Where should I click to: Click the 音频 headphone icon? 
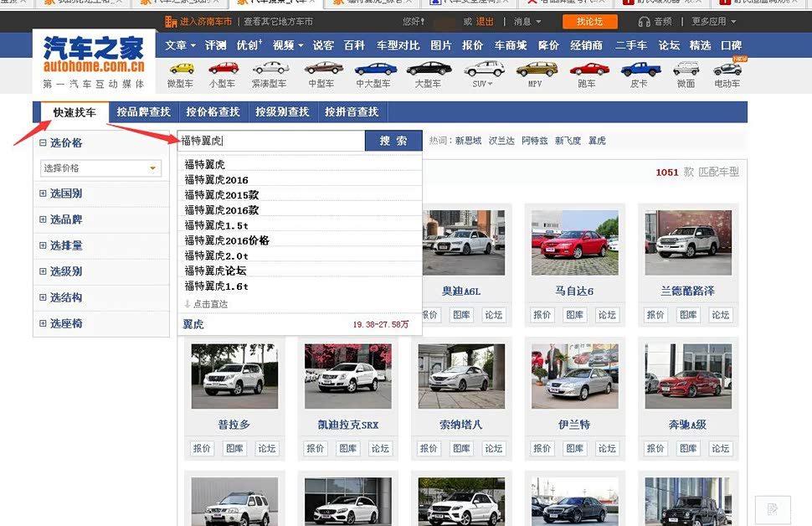[645, 22]
